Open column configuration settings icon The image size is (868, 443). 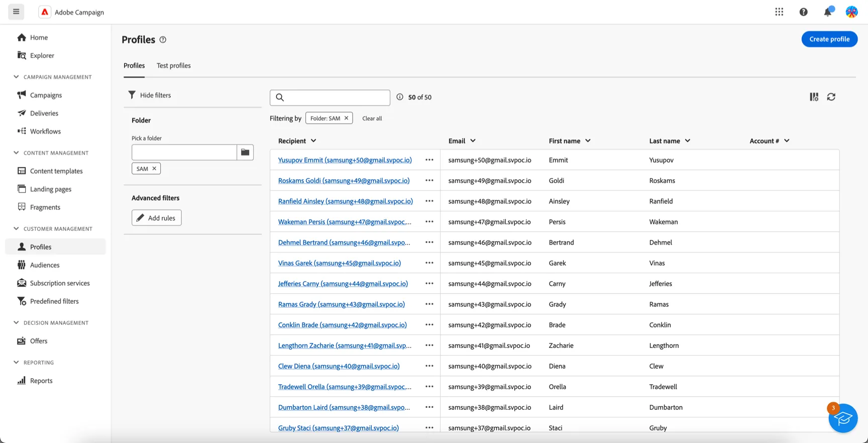814,97
